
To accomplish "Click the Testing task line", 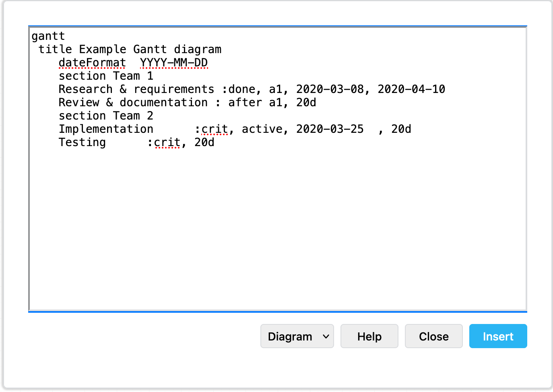I will 82,142.
